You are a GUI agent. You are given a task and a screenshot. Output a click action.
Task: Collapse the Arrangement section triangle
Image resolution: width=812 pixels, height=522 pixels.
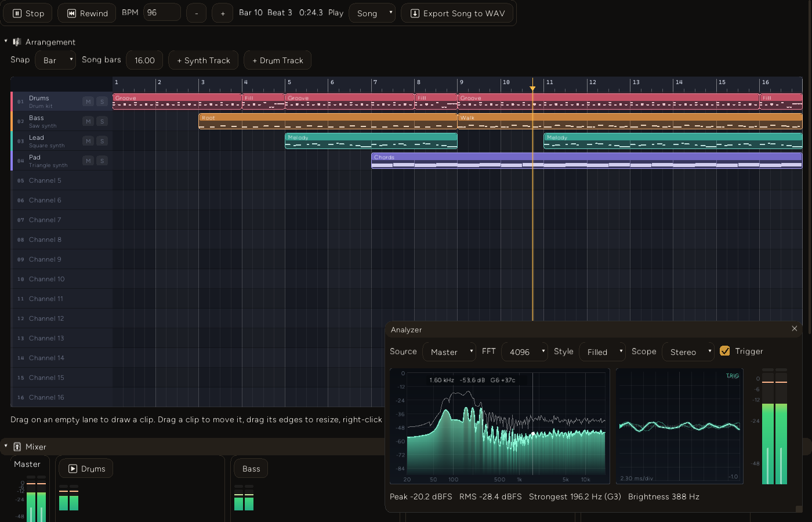6,41
